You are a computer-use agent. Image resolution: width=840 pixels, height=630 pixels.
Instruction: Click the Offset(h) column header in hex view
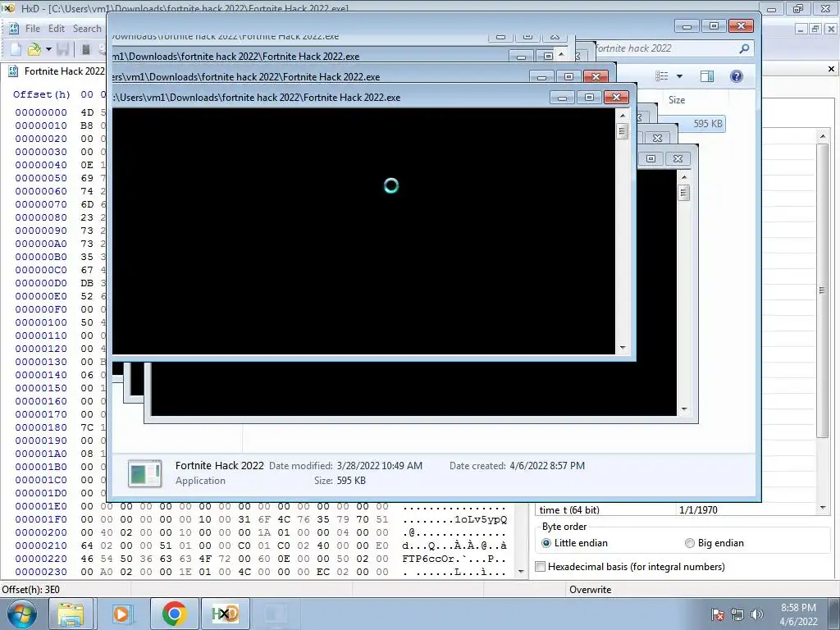(x=42, y=94)
